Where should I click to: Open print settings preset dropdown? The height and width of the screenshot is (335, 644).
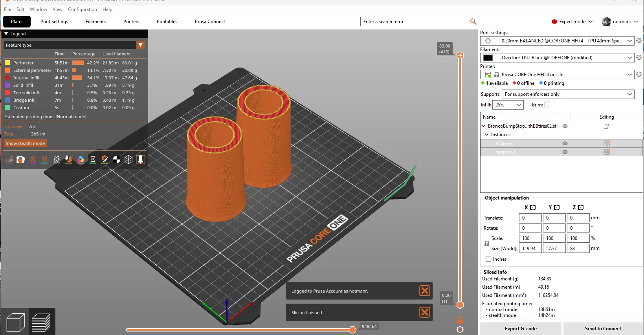629,40
